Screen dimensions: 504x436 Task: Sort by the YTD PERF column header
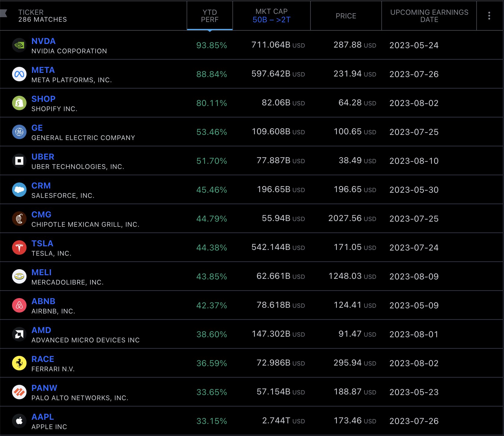pos(210,16)
